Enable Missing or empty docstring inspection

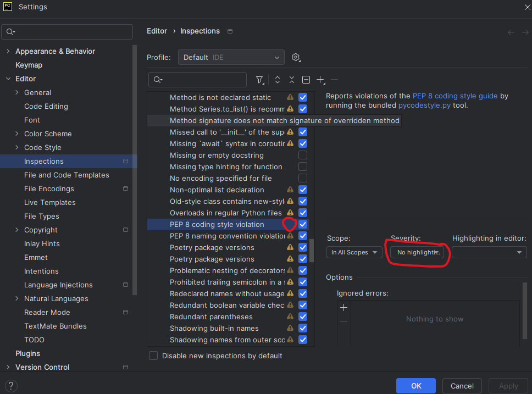point(303,155)
